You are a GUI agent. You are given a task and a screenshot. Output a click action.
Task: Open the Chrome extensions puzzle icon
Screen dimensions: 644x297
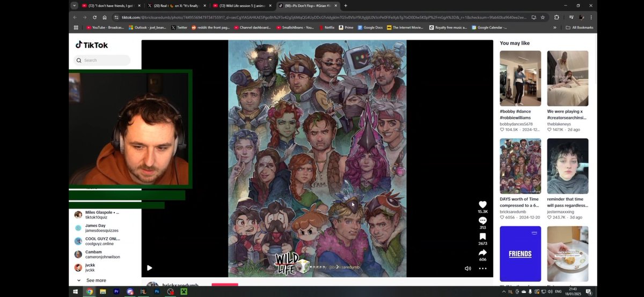(557, 17)
